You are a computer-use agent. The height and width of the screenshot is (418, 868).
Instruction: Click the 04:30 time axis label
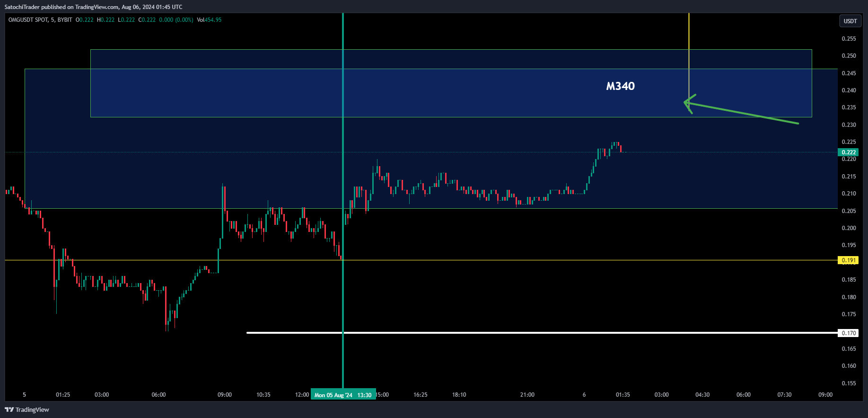pyautogui.click(x=702, y=395)
